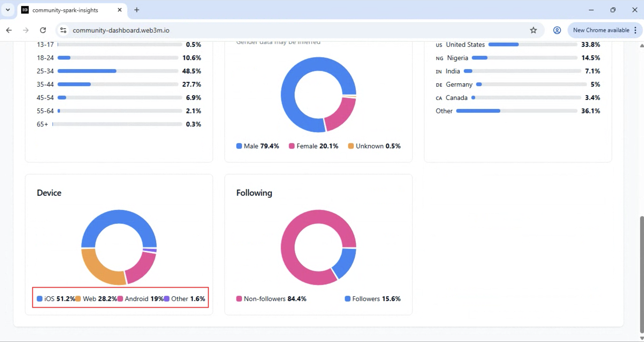Select the community-spark-insights tab

coord(65,10)
